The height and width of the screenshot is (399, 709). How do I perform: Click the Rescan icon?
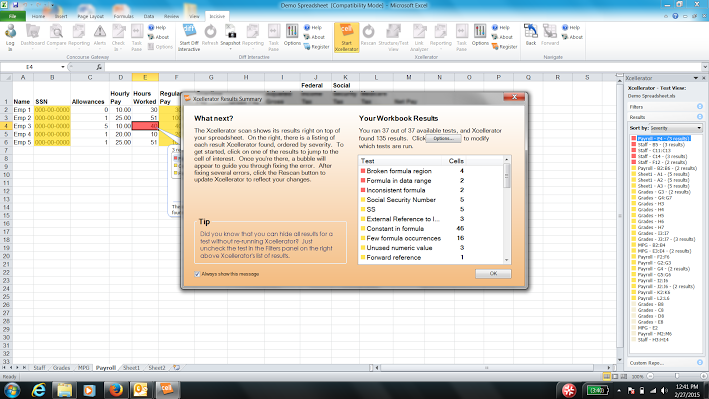(369, 35)
